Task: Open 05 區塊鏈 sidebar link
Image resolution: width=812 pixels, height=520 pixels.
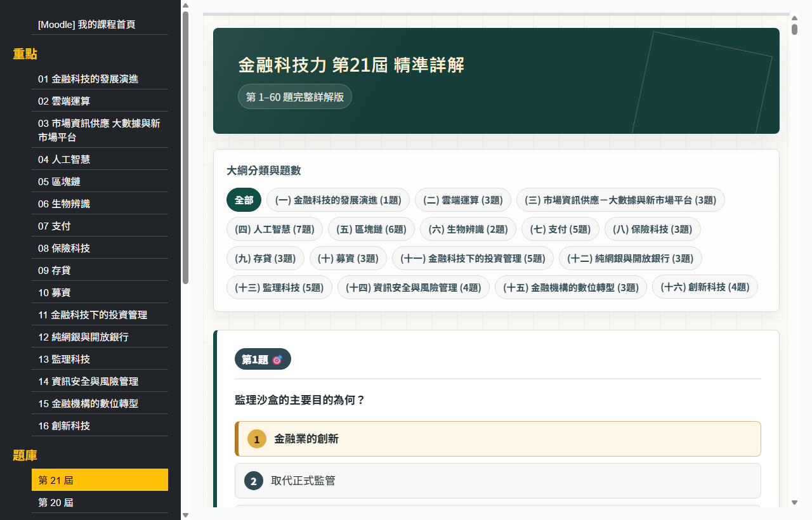Action: point(100,182)
